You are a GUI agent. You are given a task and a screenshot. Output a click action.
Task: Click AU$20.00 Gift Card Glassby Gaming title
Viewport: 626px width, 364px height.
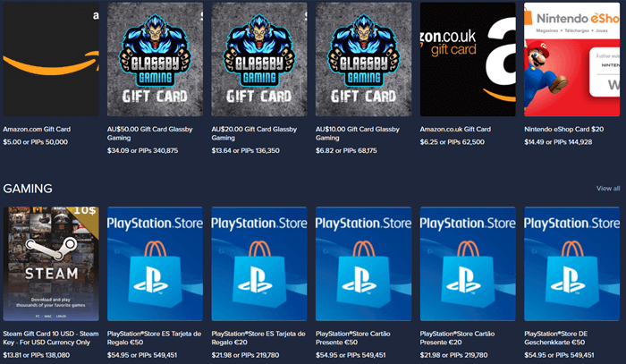[254, 133]
